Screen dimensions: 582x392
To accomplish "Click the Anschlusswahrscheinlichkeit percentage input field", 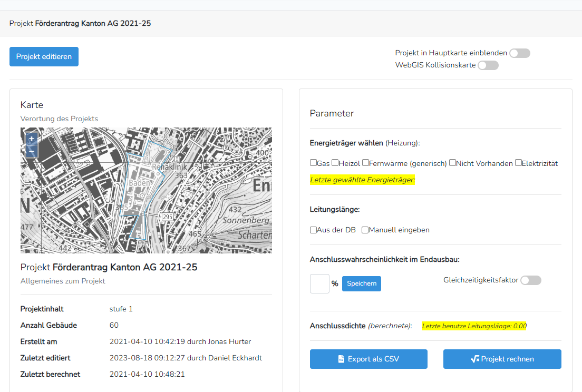I will [x=319, y=283].
